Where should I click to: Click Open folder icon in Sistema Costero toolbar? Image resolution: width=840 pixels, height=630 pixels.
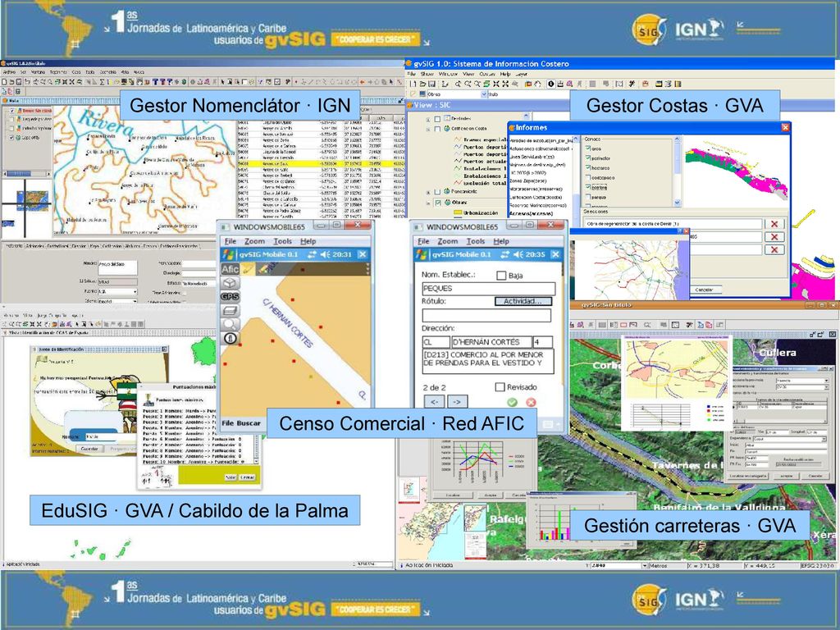[422, 84]
